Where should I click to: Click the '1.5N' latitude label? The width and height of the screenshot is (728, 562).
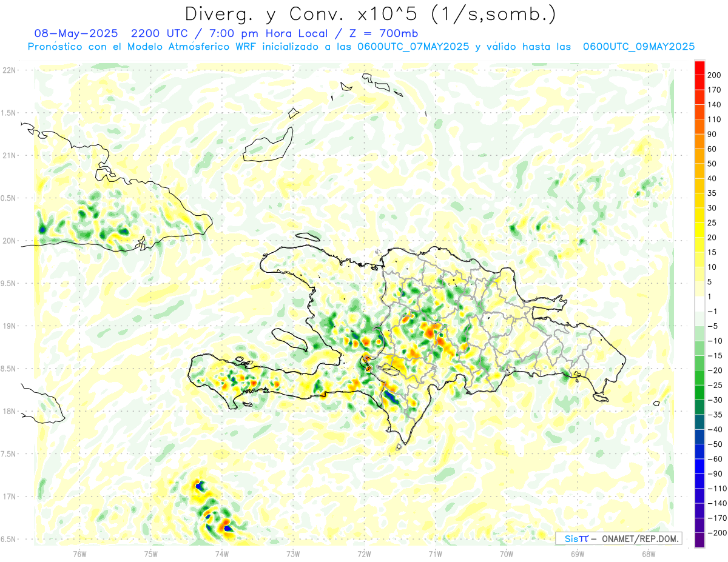pyautogui.click(x=8, y=113)
